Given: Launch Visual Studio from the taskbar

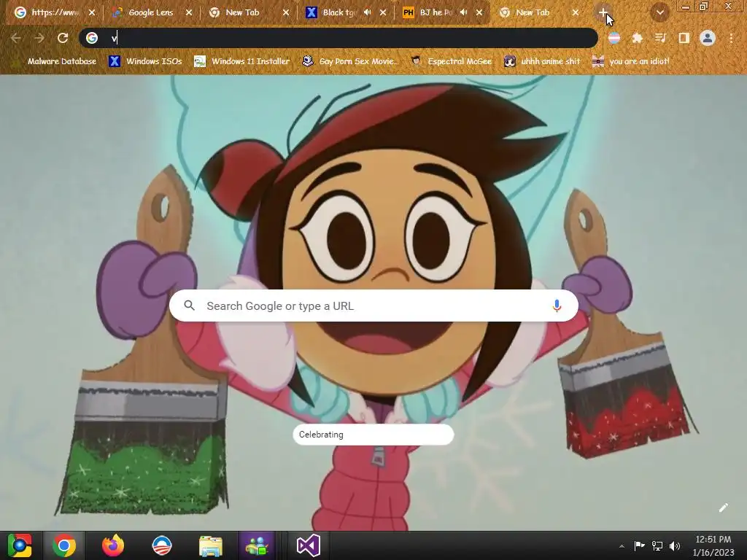Looking at the screenshot, I should pyautogui.click(x=309, y=545).
